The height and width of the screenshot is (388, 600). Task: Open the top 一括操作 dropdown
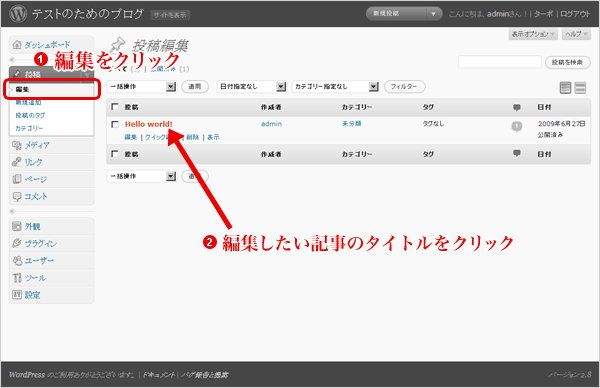[142, 86]
